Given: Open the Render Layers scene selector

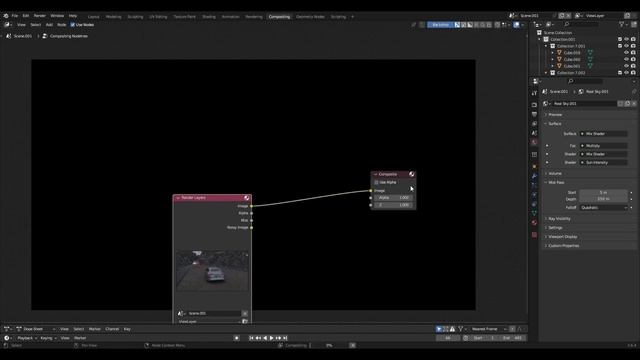Looking at the screenshot, I should tap(182, 313).
